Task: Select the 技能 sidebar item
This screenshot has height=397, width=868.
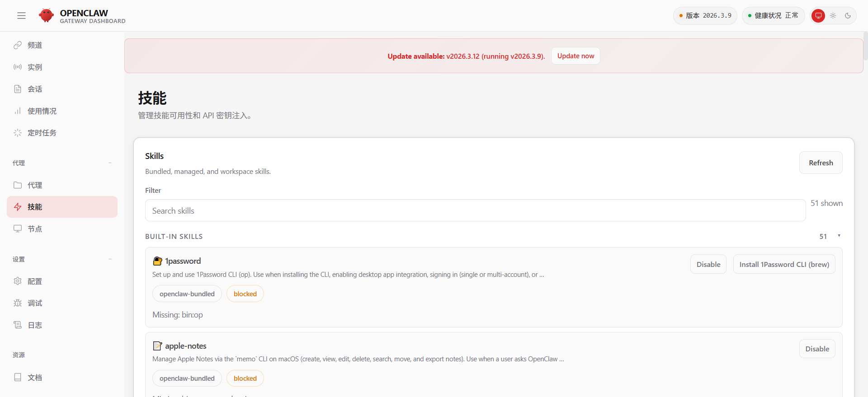Action: pos(62,207)
